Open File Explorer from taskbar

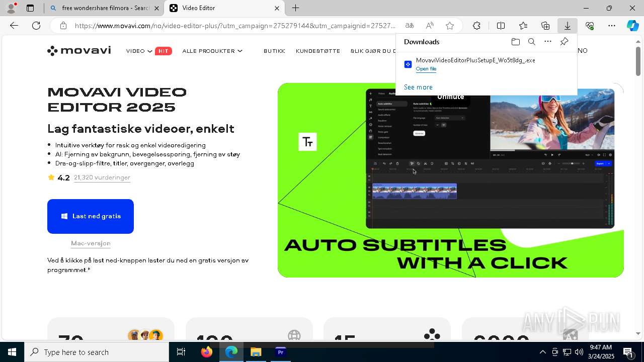point(256,352)
